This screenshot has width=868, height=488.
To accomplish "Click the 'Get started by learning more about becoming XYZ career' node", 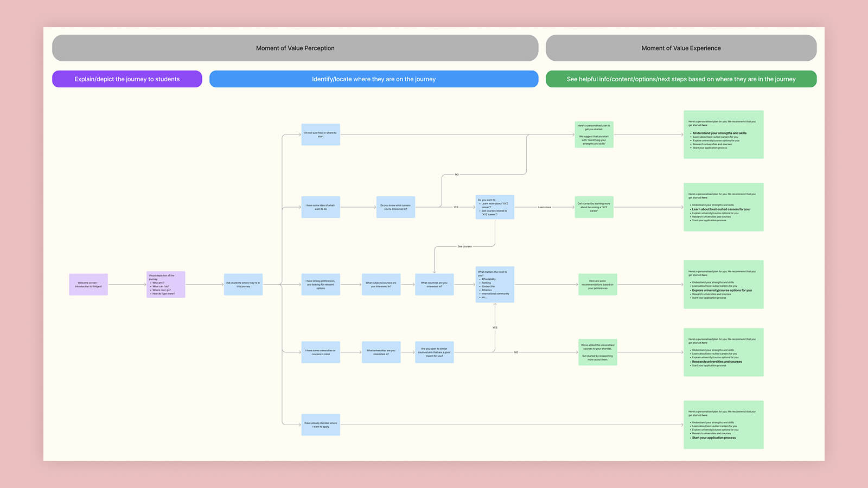I will coord(595,207).
